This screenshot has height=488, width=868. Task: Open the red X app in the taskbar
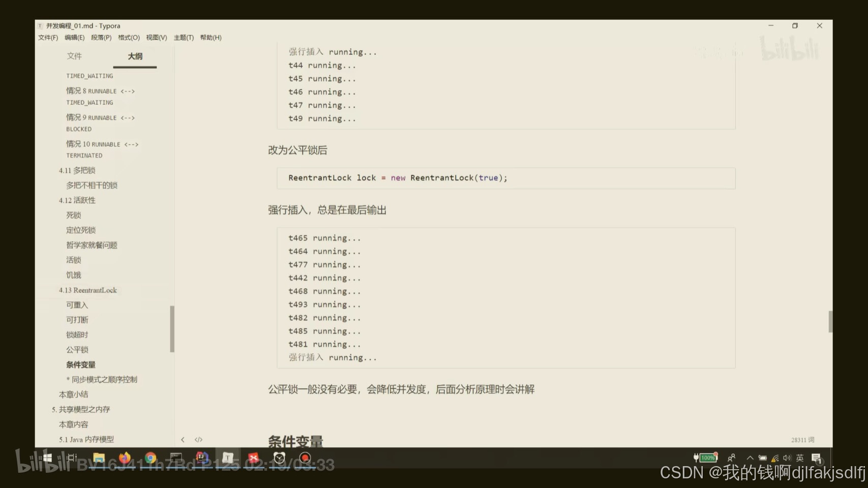pyautogui.click(x=253, y=458)
